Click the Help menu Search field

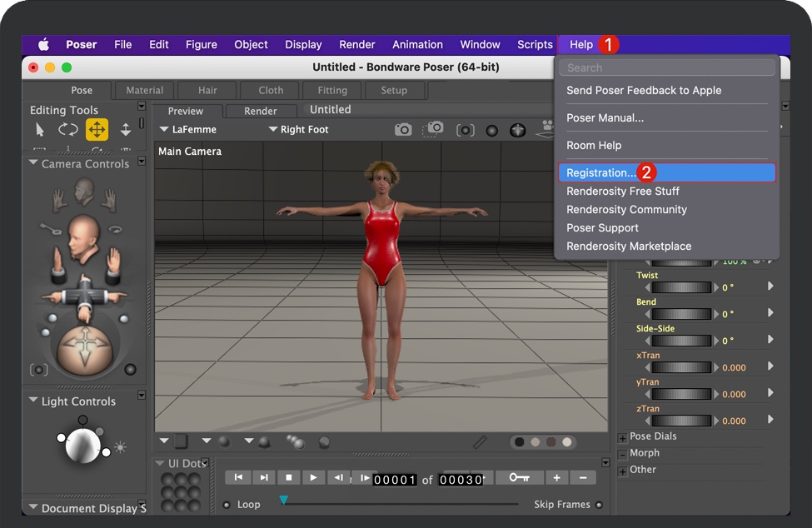(x=667, y=67)
